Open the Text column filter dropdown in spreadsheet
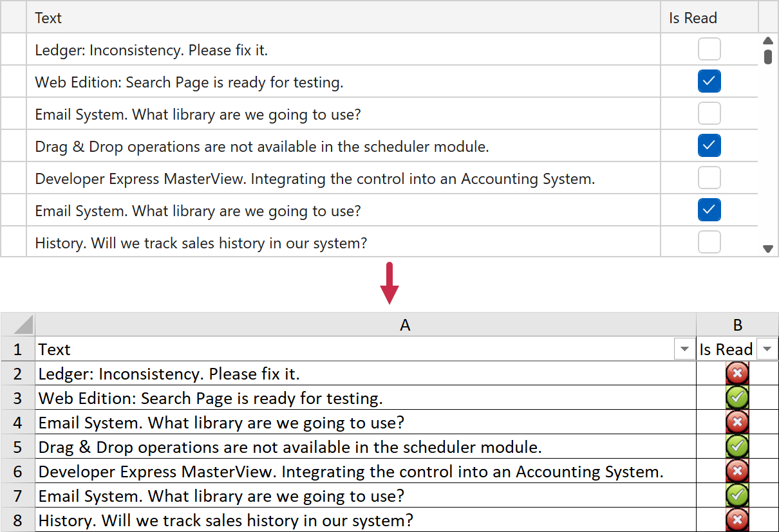The height and width of the screenshot is (532, 779). (684, 349)
